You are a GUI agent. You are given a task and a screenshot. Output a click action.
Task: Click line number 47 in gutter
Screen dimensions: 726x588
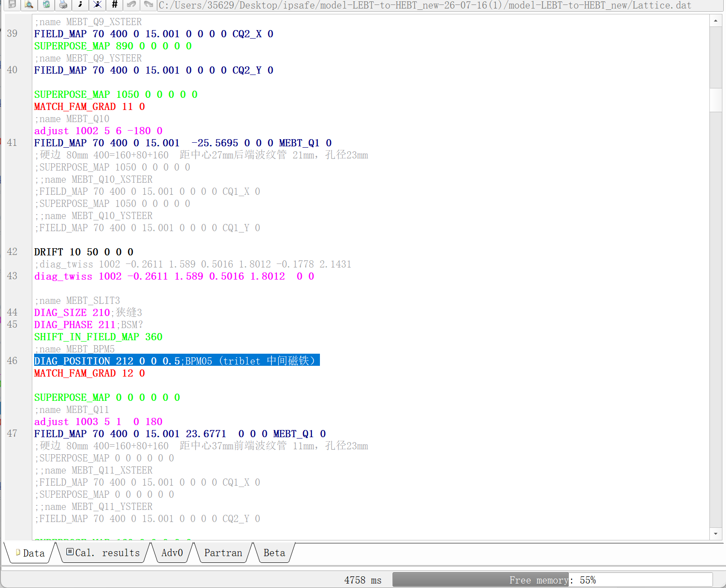point(12,434)
